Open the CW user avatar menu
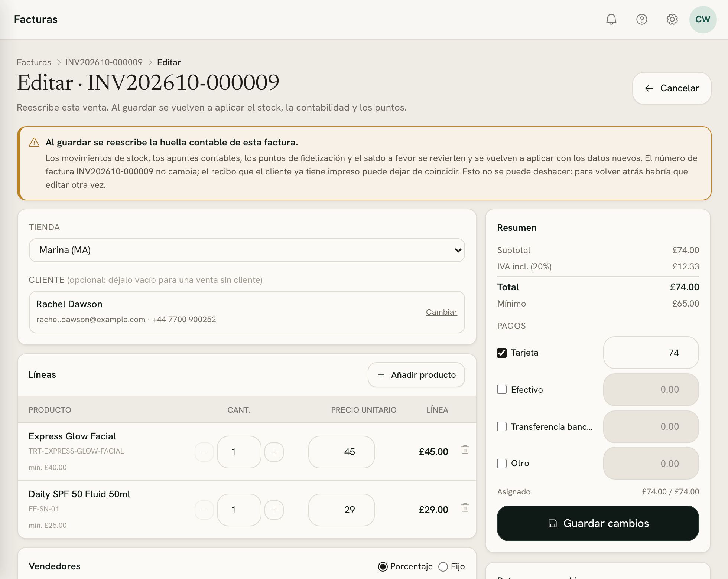 tap(703, 19)
